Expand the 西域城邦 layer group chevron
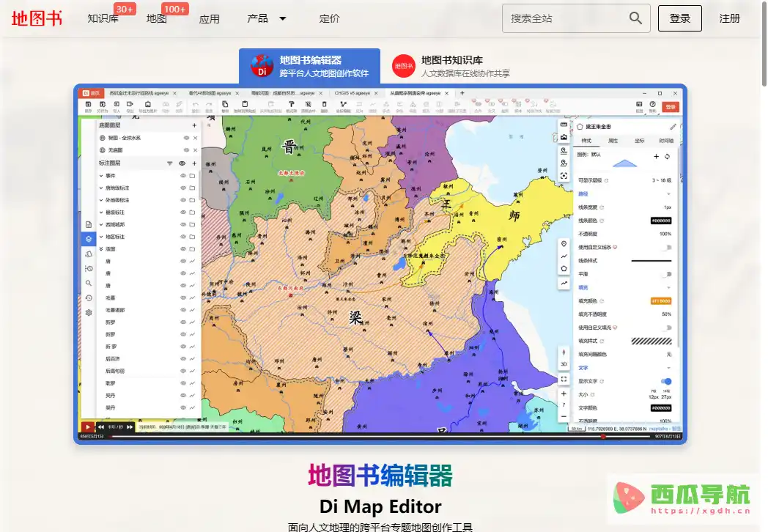The image size is (768, 532). click(101, 224)
